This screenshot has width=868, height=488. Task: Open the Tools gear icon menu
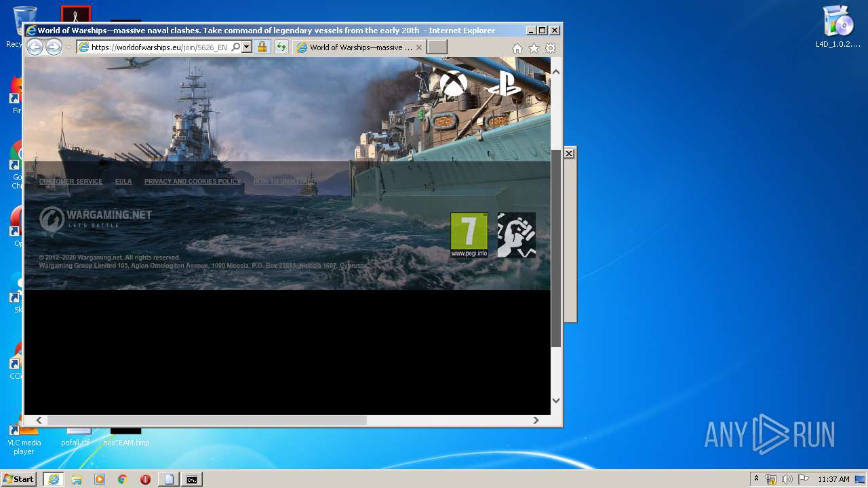coord(551,48)
